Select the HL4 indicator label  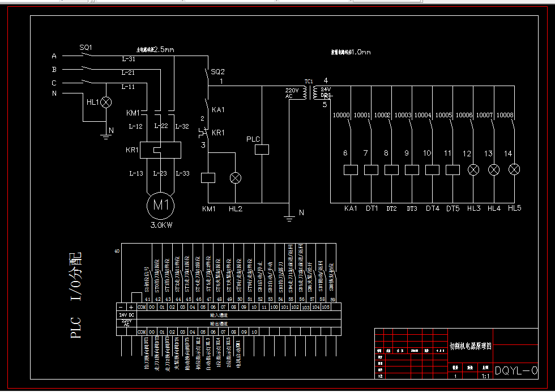494,208
